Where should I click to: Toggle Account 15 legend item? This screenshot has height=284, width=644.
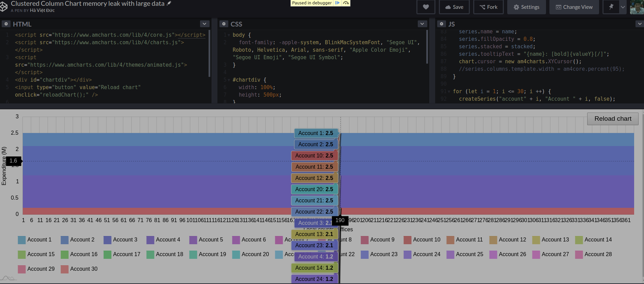[36, 254]
